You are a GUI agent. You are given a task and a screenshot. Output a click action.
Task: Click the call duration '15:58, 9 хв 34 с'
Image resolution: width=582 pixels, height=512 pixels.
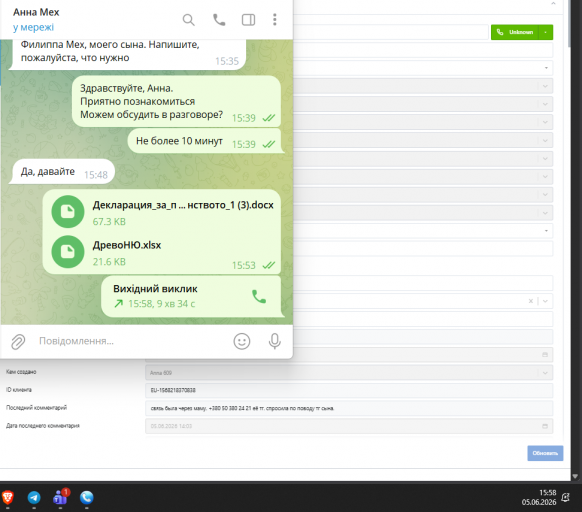click(x=161, y=304)
